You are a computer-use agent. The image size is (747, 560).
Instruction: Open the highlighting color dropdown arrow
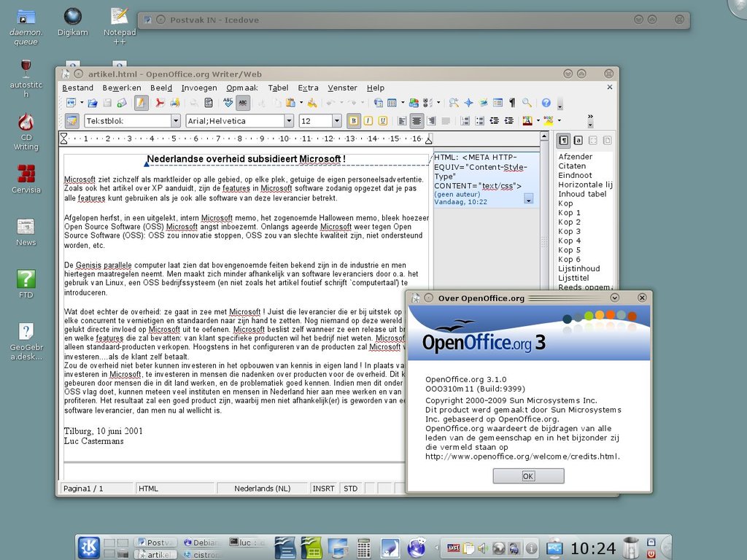point(560,121)
